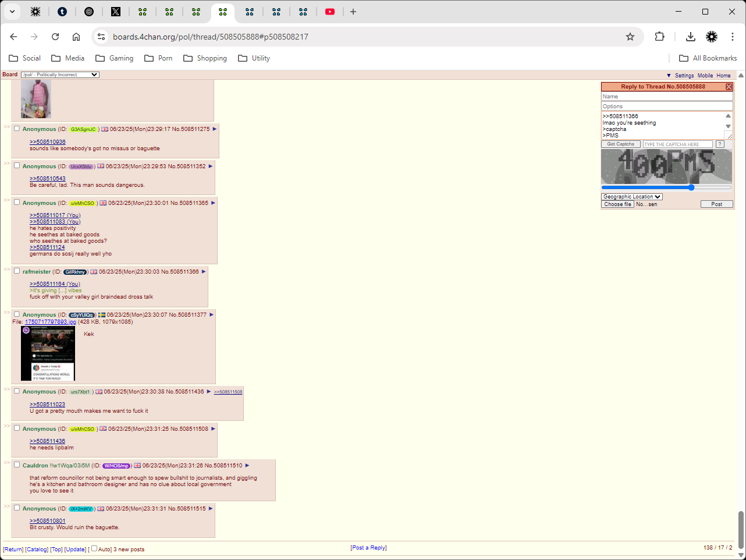Tick the checkbox for post No.508511377

(17, 314)
